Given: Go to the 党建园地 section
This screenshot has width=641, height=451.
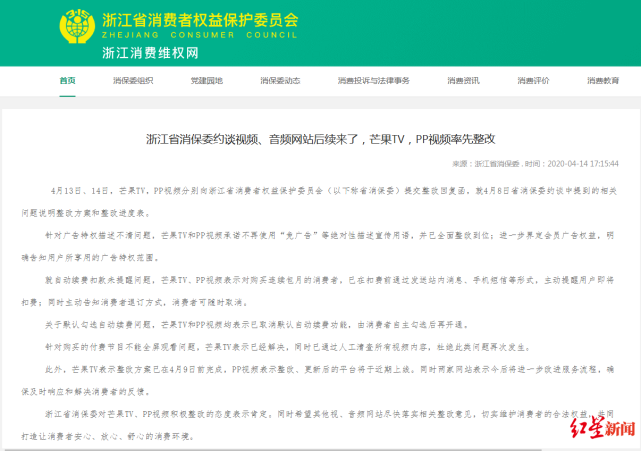Looking at the screenshot, I should point(206,81).
